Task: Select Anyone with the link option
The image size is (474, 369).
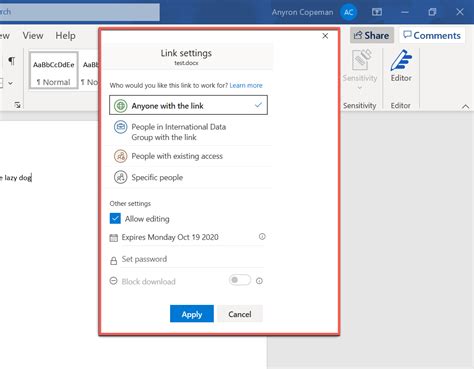Action: coord(188,105)
